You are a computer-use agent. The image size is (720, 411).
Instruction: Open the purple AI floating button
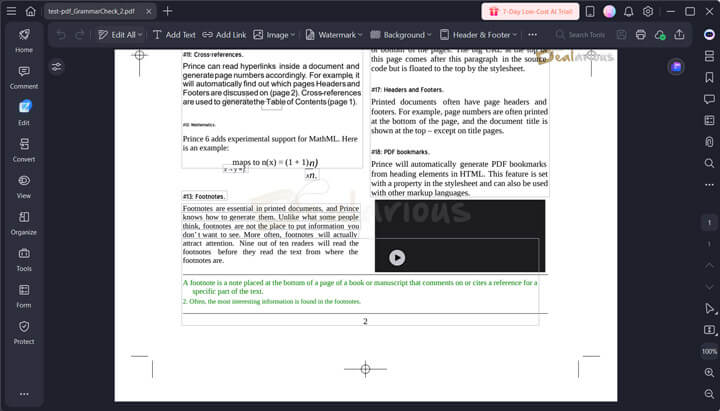tap(676, 67)
